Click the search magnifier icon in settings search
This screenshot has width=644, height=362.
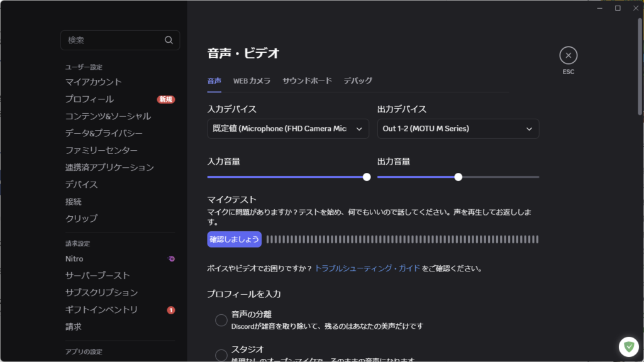[169, 40]
